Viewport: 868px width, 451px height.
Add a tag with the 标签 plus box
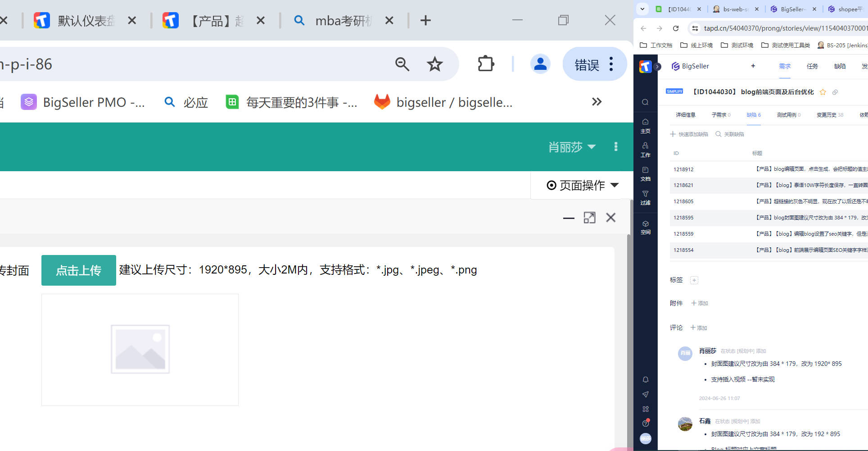(x=694, y=280)
